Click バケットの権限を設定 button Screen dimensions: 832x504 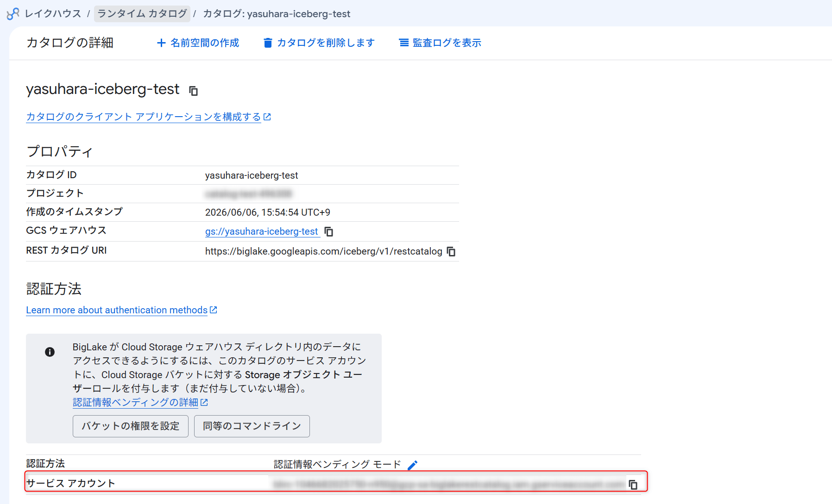[x=131, y=426]
